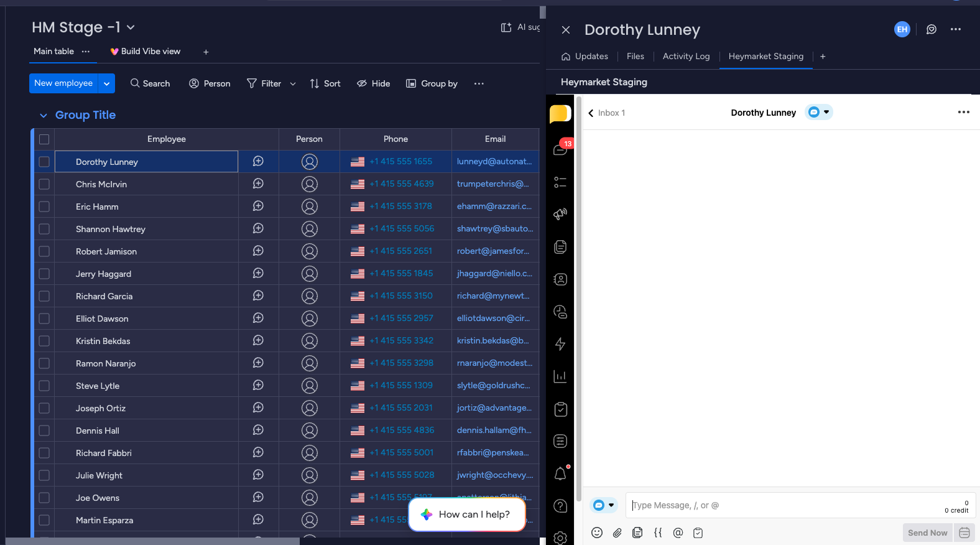Select the checkbox next to Robert Jamison
Viewport: 980px width, 545px height.
click(44, 251)
